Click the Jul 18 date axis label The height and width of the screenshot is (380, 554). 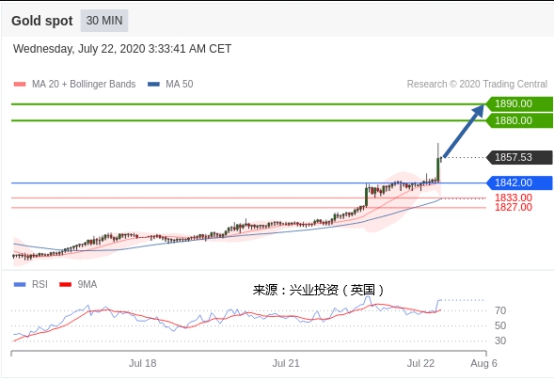click(x=142, y=363)
